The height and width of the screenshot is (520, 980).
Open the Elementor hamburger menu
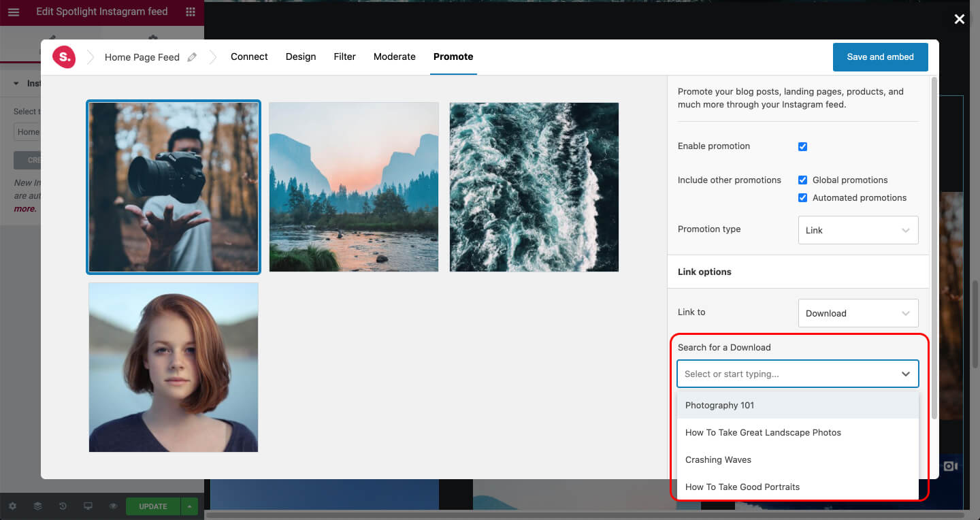point(14,12)
